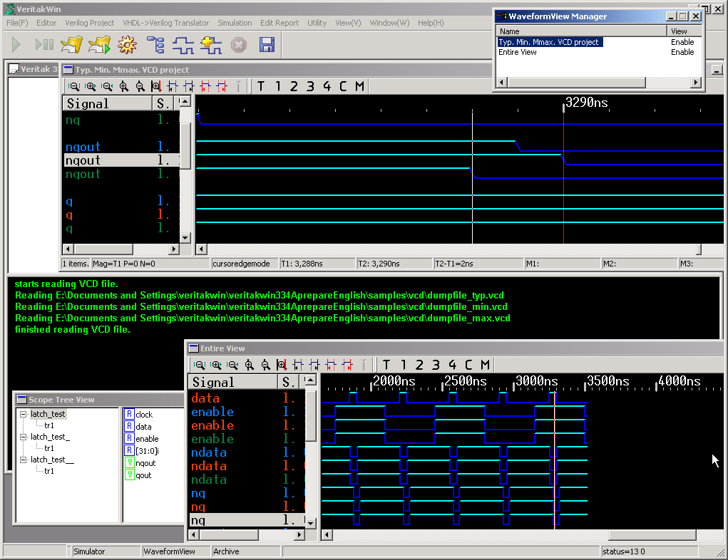Screen dimensions: 728x560
Task: Click the scroll down arrow of upper signal list
Action: coord(185,238)
